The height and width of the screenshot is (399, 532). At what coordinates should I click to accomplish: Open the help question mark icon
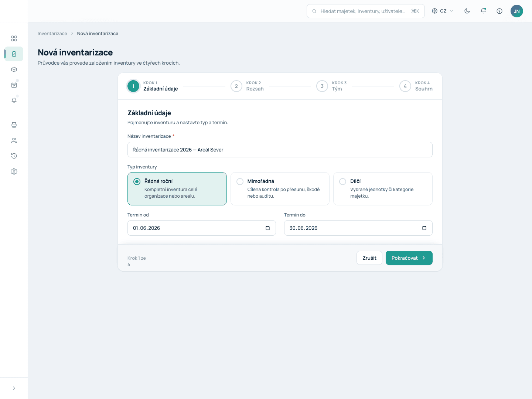pos(499,11)
